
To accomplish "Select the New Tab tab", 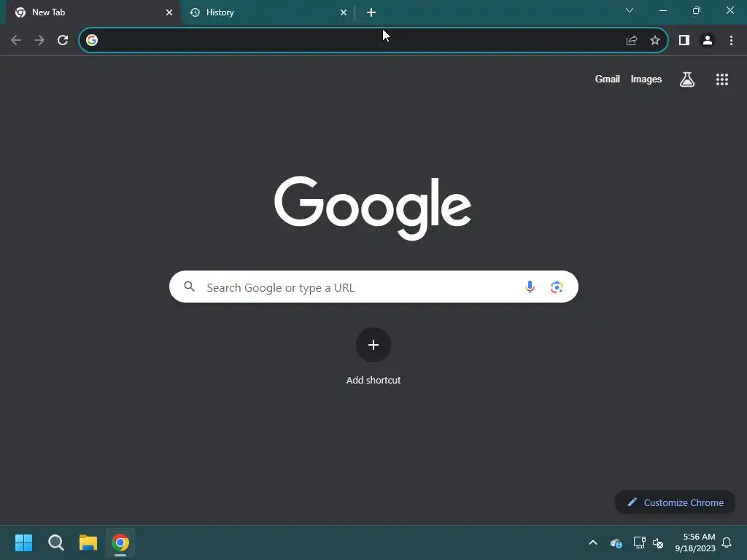I will tap(93, 12).
